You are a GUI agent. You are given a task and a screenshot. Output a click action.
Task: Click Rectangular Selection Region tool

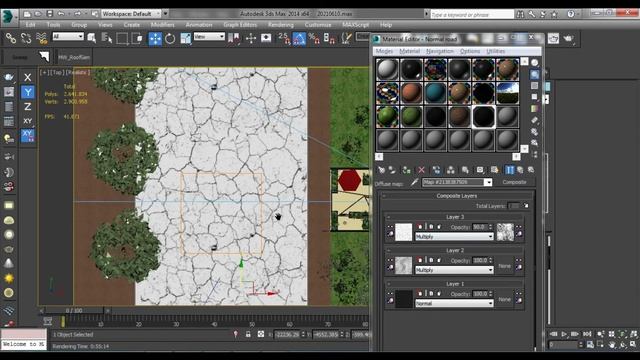[x=122, y=38]
